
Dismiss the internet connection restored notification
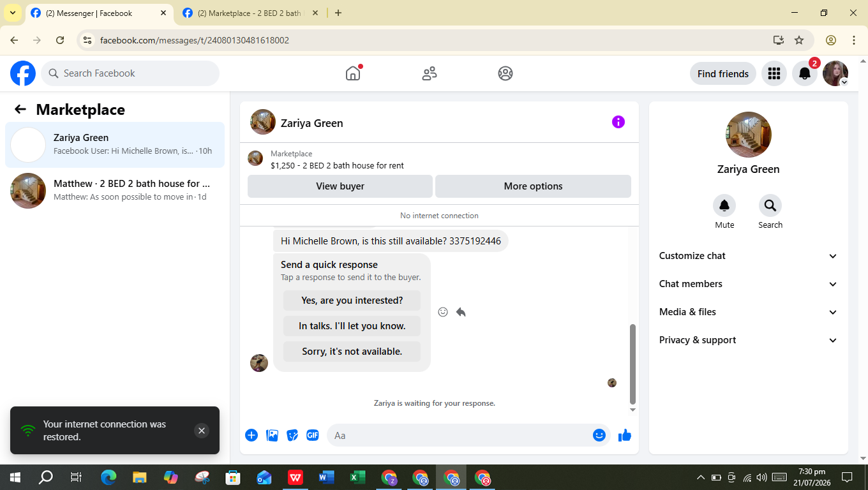(202, 431)
